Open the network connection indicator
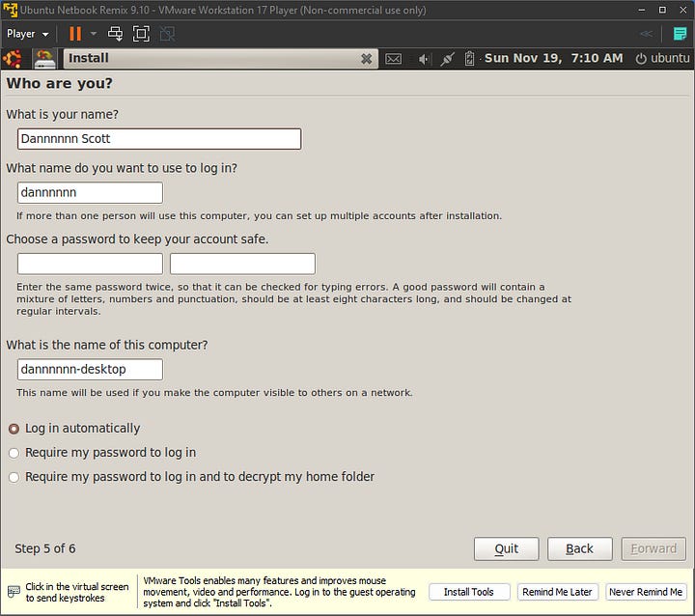This screenshot has height=616, width=695. point(447,59)
